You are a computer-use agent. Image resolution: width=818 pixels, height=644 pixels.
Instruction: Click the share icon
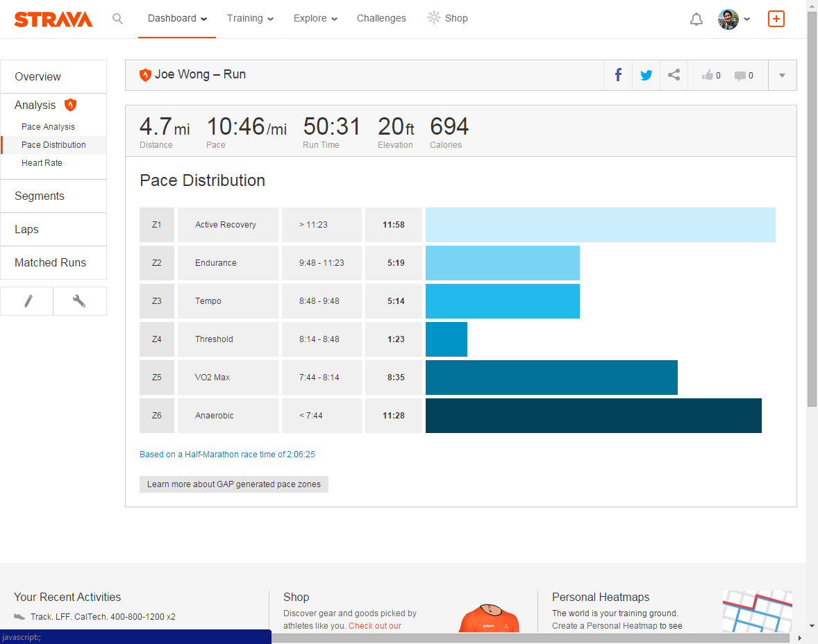(674, 75)
